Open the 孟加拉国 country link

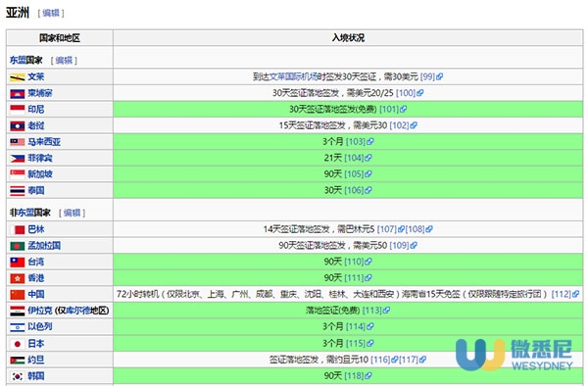tap(44, 246)
